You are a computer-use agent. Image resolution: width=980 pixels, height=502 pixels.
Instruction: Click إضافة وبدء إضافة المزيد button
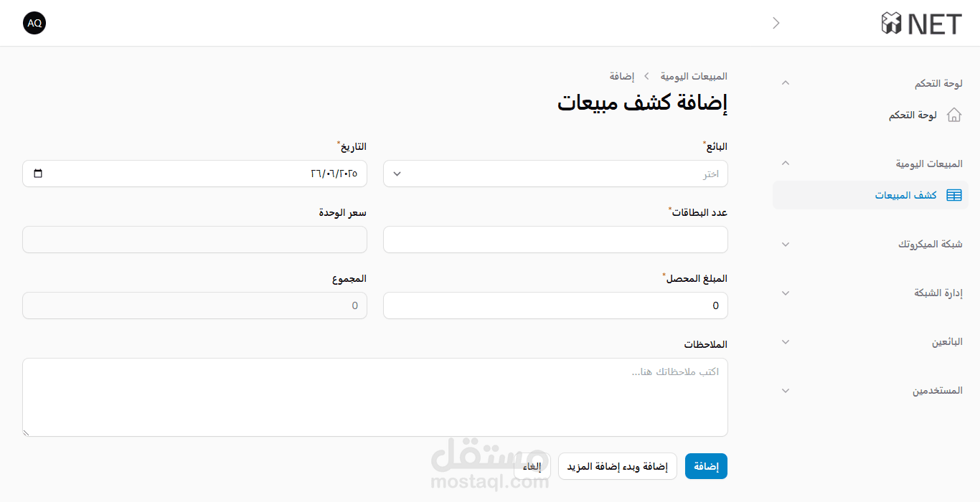(618, 466)
